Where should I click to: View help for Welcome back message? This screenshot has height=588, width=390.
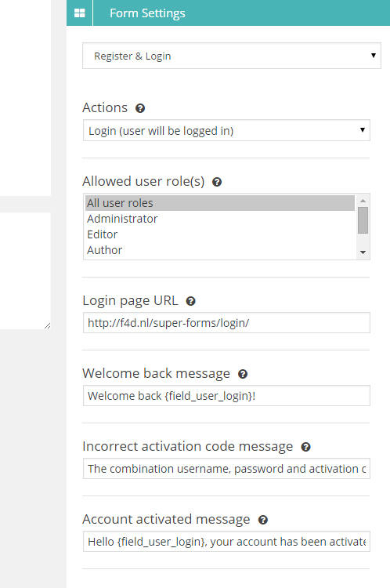(243, 374)
